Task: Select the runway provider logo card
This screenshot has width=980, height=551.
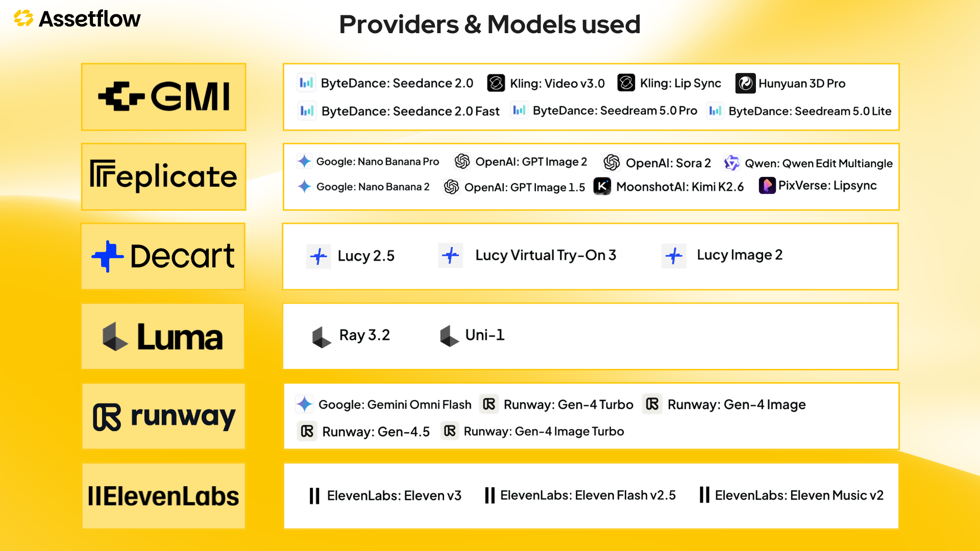Action: (x=163, y=416)
